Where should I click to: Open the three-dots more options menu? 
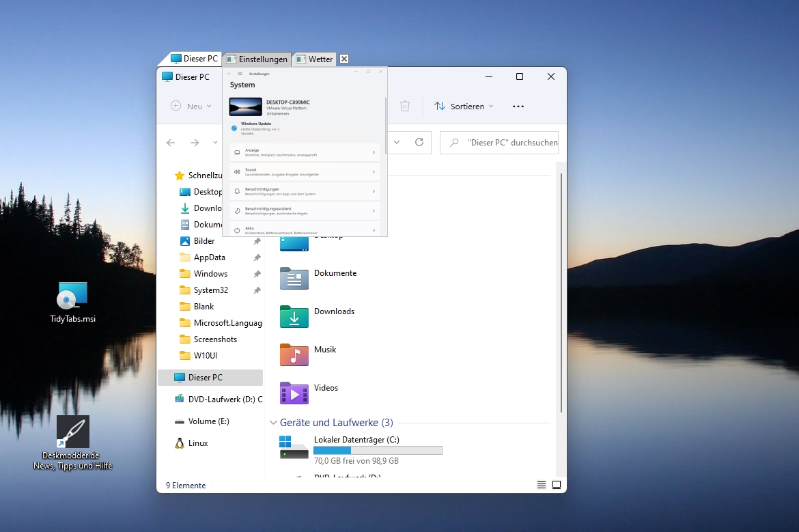pos(518,106)
